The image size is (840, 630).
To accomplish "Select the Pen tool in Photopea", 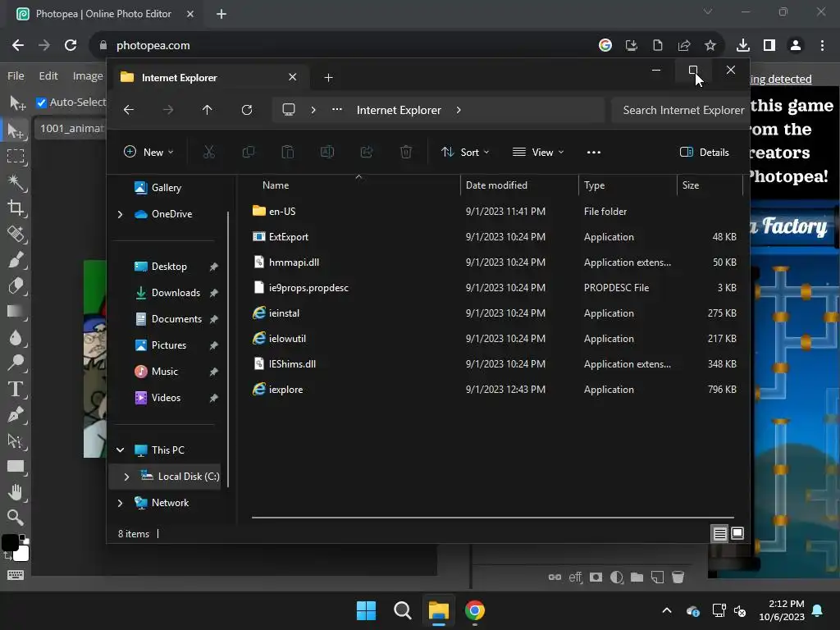I will (16, 414).
